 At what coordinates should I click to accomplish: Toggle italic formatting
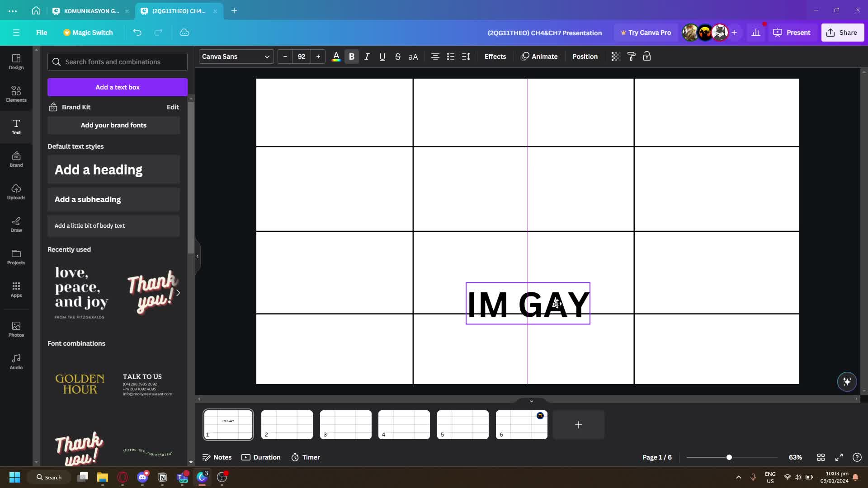367,56
